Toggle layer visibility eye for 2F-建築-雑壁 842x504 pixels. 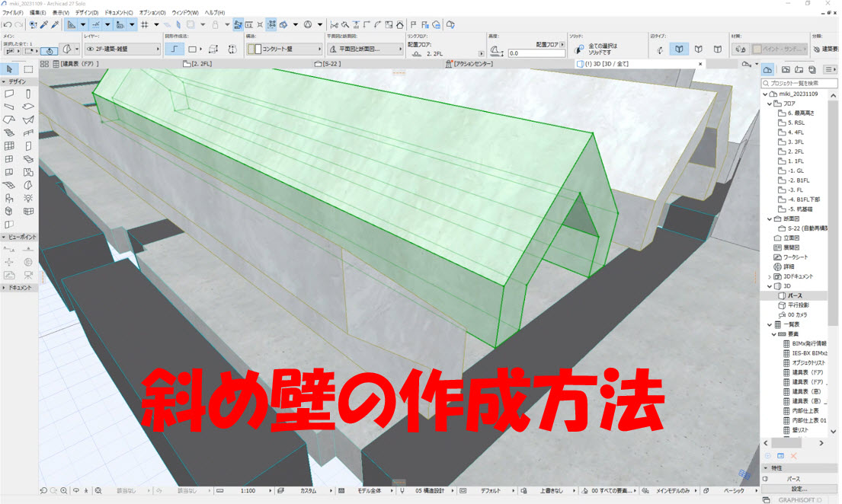(x=91, y=49)
